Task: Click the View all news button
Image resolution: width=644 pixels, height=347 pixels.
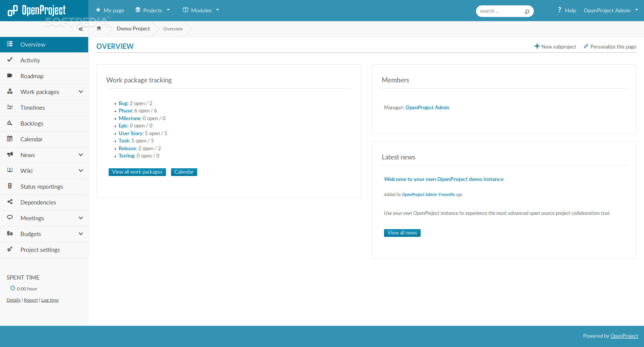Action: click(402, 233)
